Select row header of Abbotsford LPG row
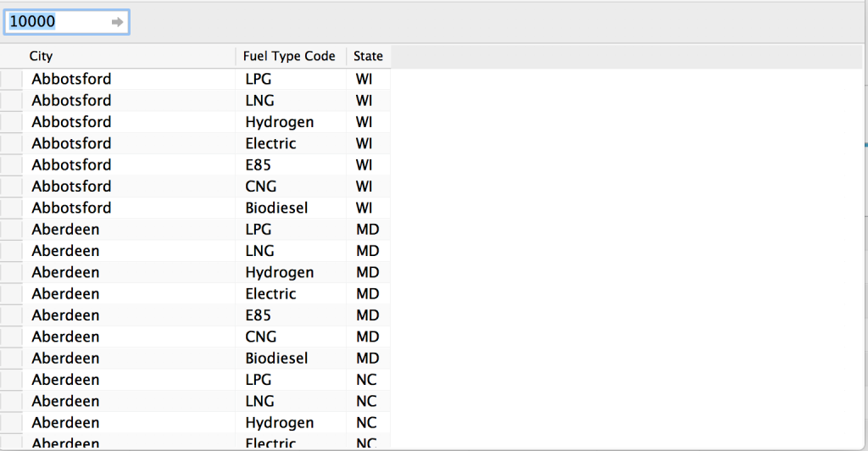 pyautogui.click(x=11, y=79)
